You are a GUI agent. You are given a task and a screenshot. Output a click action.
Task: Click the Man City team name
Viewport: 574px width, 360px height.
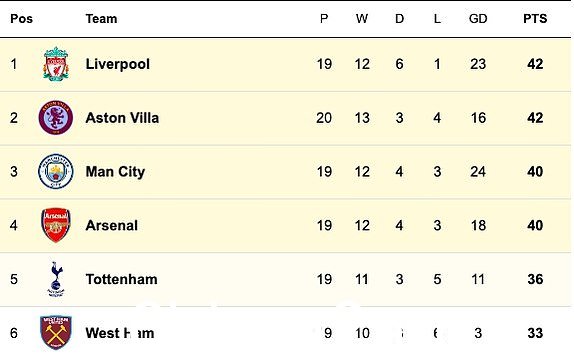coord(115,172)
